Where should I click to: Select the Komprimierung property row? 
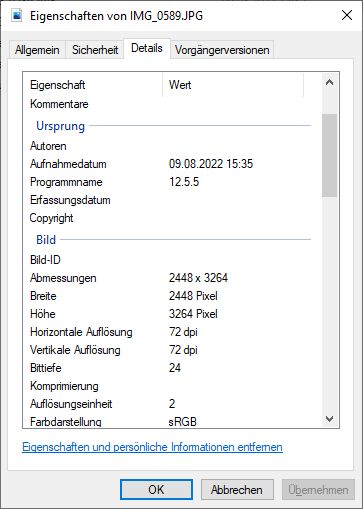click(x=170, y=386)
